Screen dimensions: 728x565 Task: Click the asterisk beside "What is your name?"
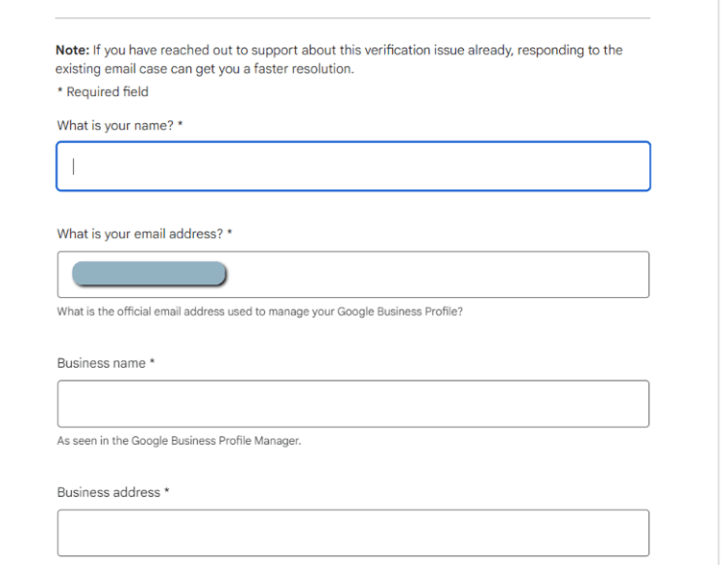pos(181,125)
